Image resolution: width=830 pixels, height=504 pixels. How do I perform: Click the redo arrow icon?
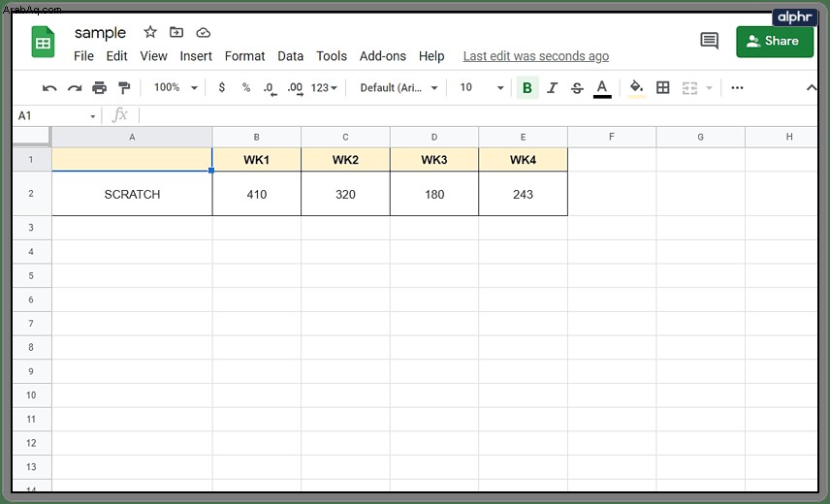click(x=75, y=88)
